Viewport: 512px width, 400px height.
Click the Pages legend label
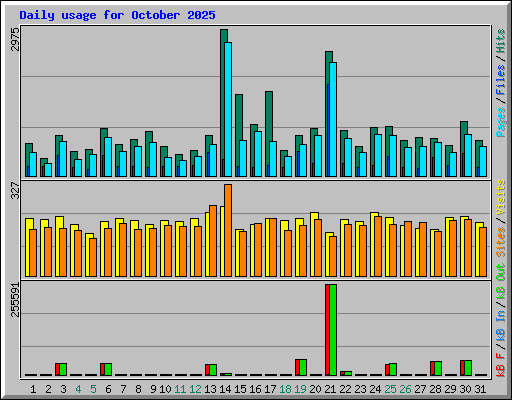click(501, 122)
